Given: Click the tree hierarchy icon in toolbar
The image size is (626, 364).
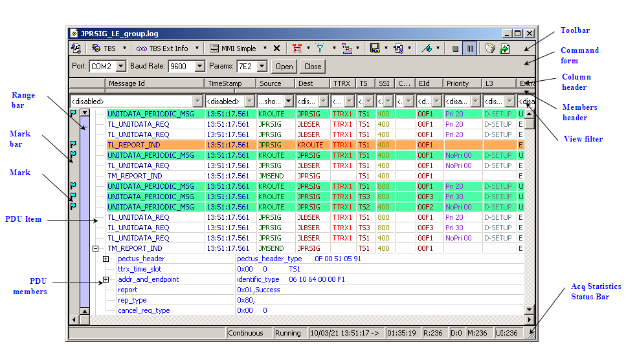Looking at the screenshot, I should [x=347, y=48].
